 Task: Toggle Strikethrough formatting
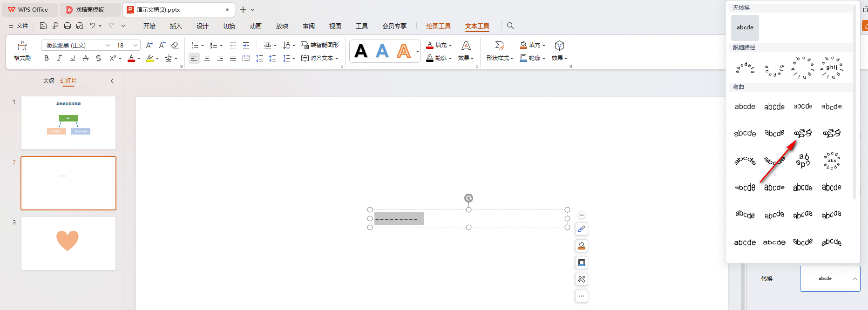click(85, 58)
